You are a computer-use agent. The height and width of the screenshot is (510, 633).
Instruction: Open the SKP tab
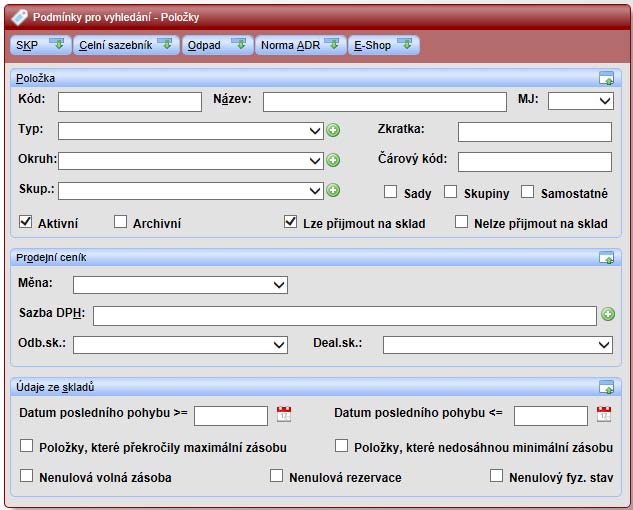click(x=40, y=45)
